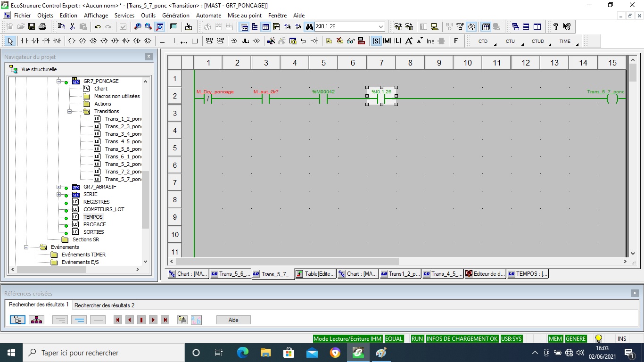Pick the coil tool in ladder toolbar

(72, 41)
